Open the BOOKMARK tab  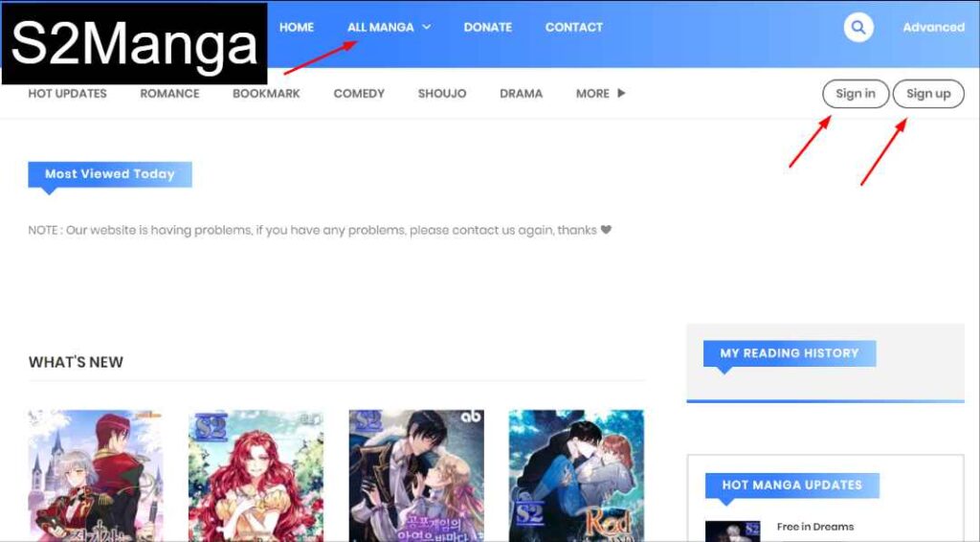pos(266,94)
